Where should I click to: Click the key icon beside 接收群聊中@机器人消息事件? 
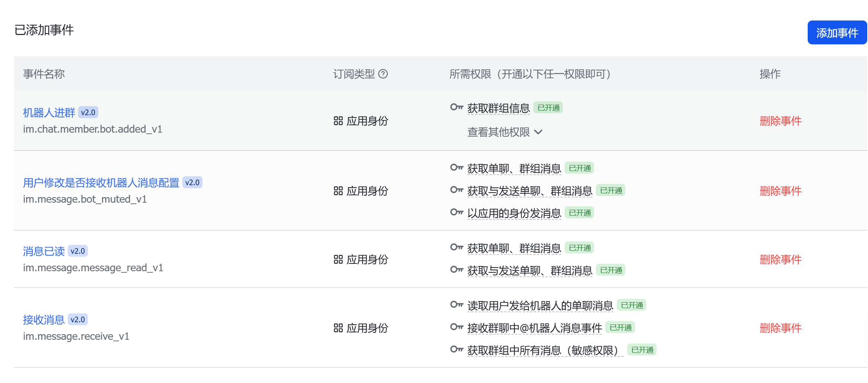click(x=457, y=327)
